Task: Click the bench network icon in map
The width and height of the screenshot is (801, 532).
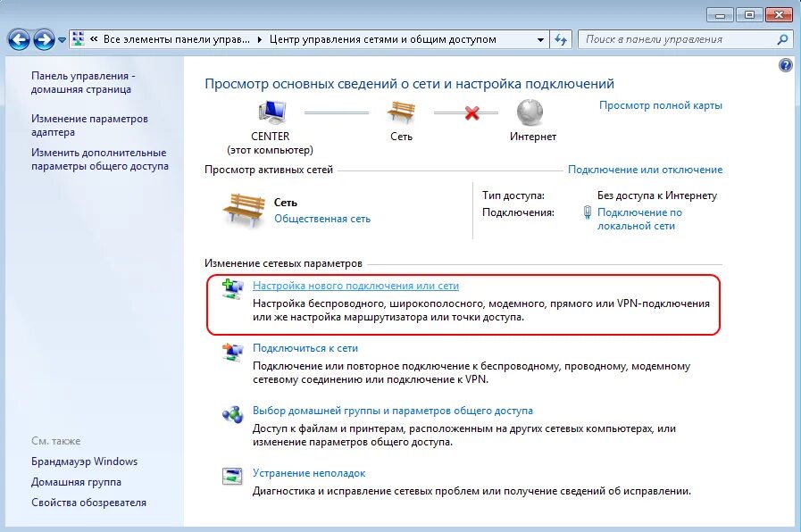Action: click(x=401, y=112)
